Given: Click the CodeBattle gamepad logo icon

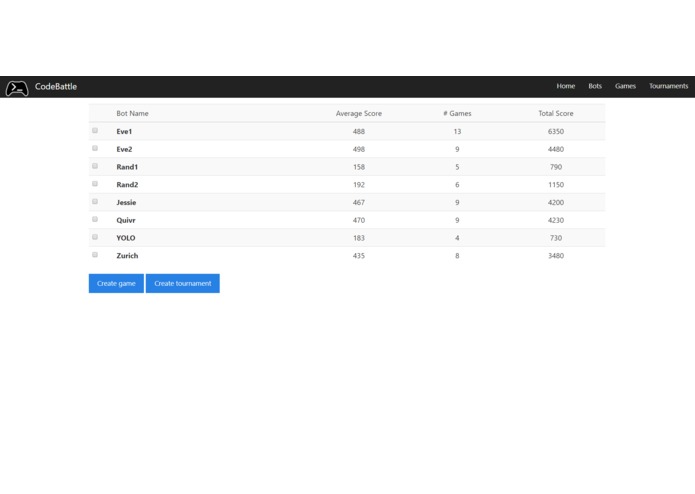Looking at the screenshot, I should [17, 88].
